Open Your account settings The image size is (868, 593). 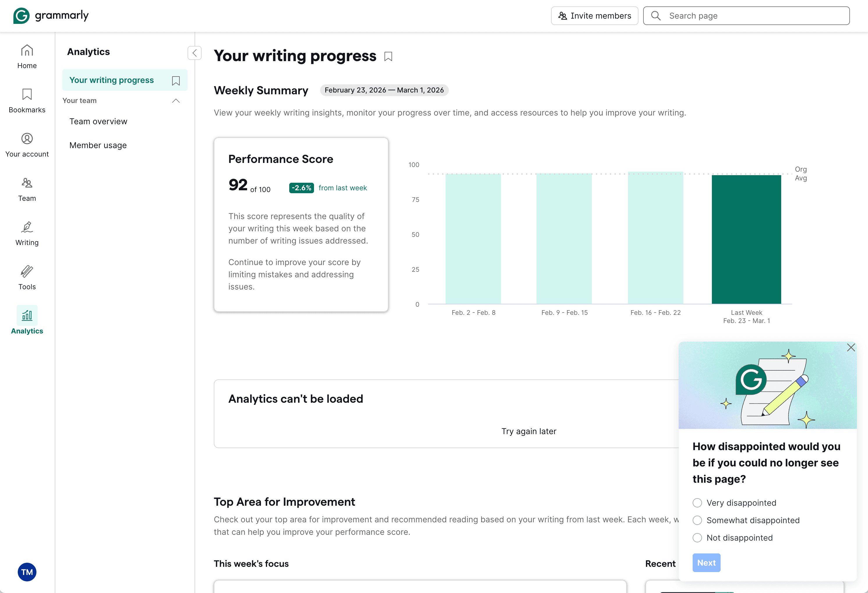coord(27,145)
